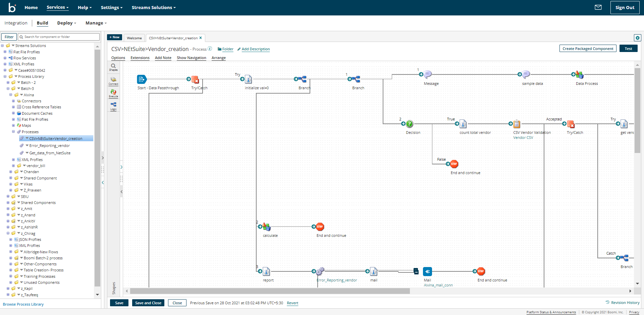The height and width of the screenshot is (315, 644).
Task: Select the Data Process shape
Action: pyautogui.click(x=579, y=74)
